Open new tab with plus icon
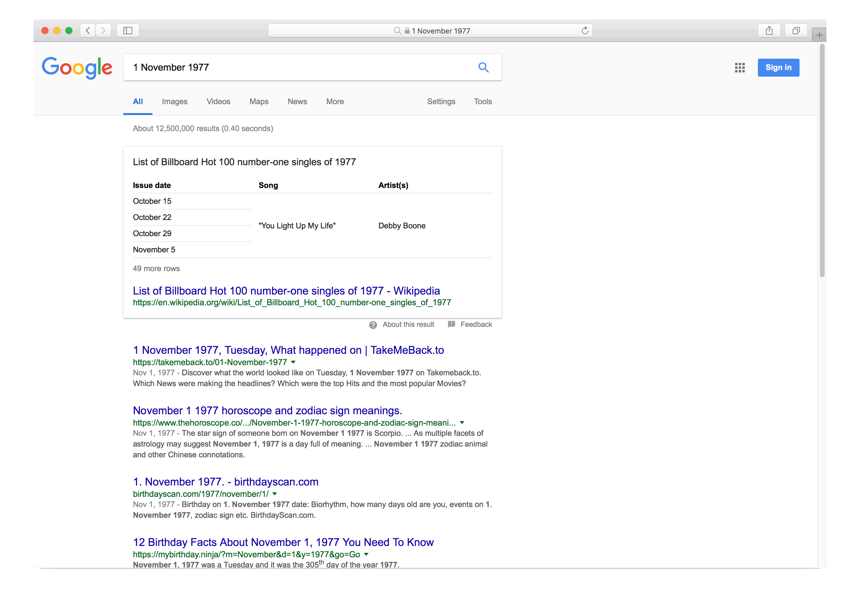 pos(819,35)
